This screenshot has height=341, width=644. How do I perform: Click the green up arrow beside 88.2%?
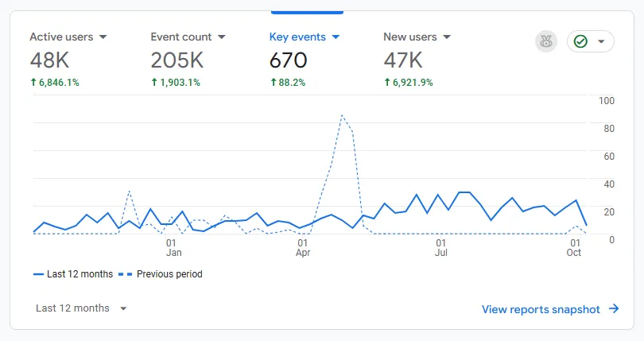[x=274, y=82]
